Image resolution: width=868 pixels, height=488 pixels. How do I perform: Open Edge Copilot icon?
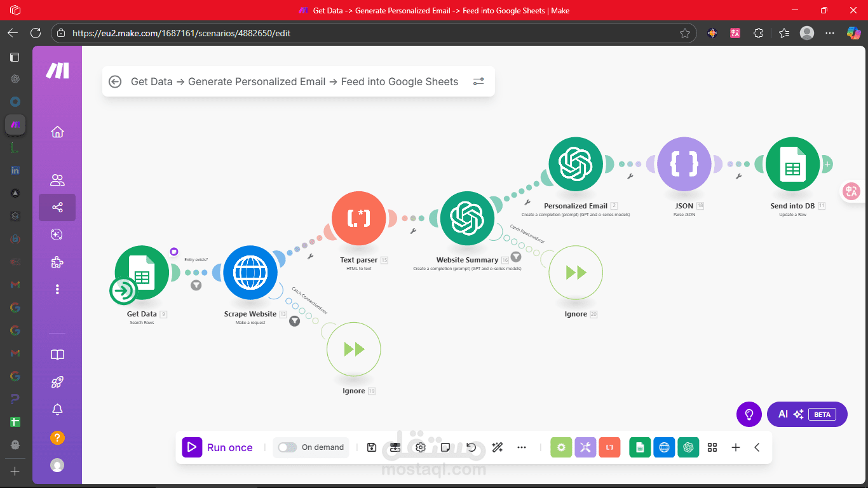click(x=853, y=33)
